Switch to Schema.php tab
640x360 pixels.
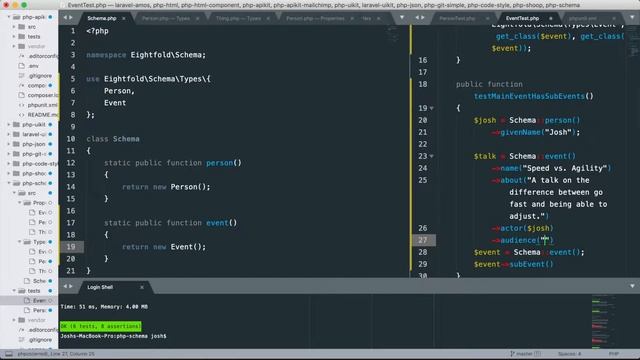point(102,18)
